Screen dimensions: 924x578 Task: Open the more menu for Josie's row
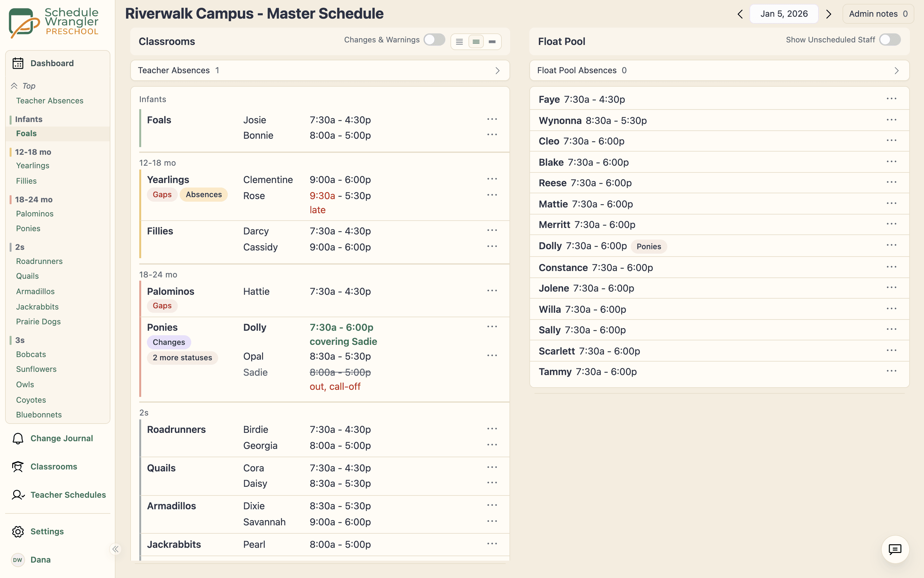pyautogui.click(x=492, y=119)
